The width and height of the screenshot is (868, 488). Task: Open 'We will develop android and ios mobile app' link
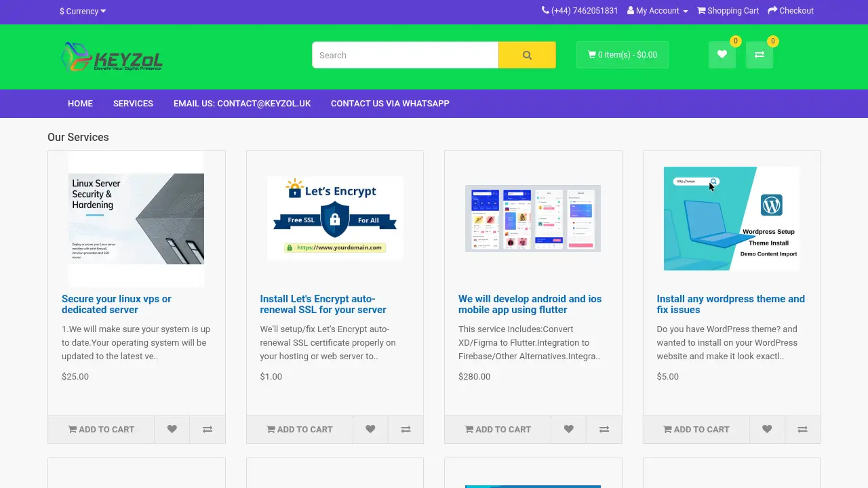(x=530, y=304)
